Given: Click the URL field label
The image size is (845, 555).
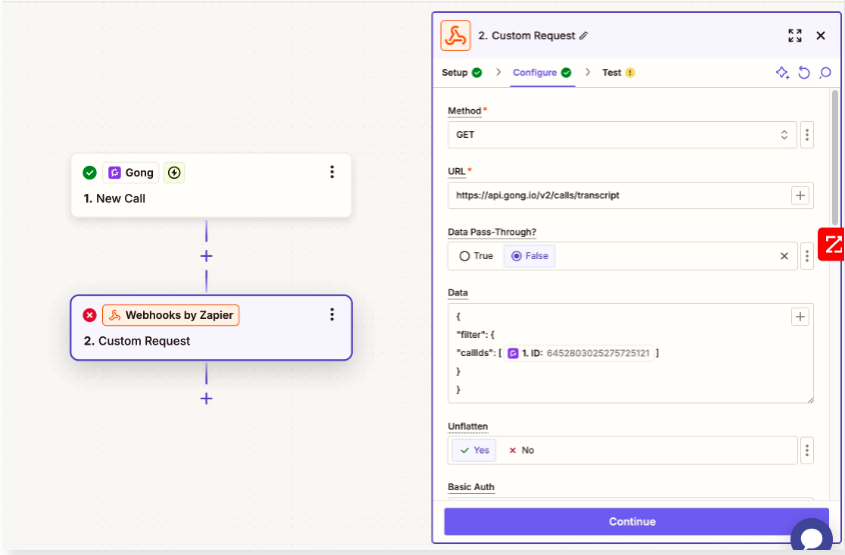Looking at the screenshot, I should (x=456, y=171).
